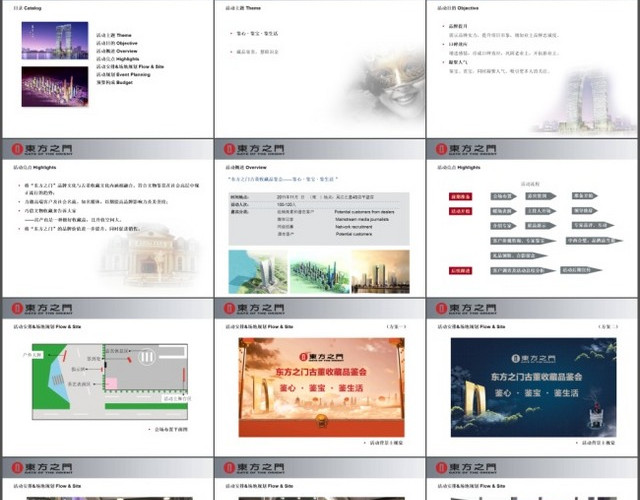This screenshot has height=500, width=640.
Task: Click the logo in the Overview slide header
Action: point(254,149)
